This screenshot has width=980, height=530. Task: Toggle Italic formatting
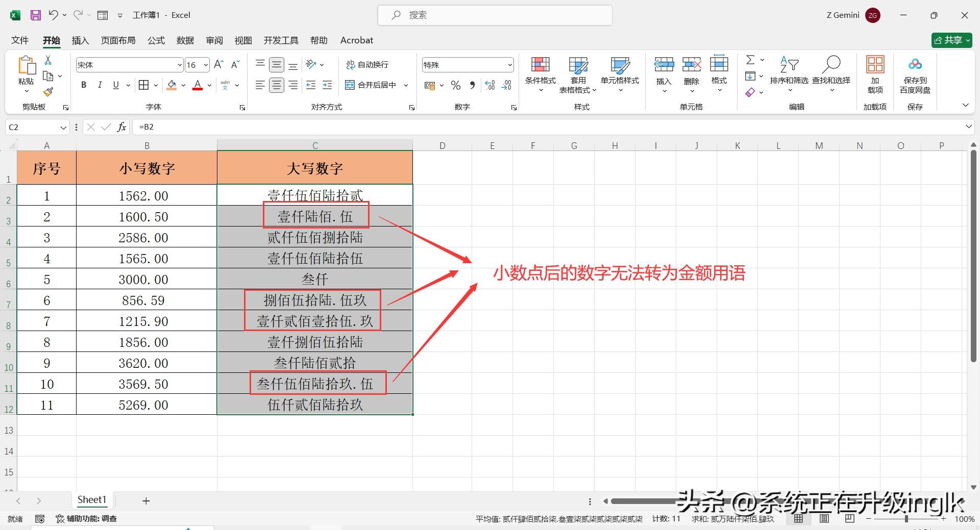point(100,85)
